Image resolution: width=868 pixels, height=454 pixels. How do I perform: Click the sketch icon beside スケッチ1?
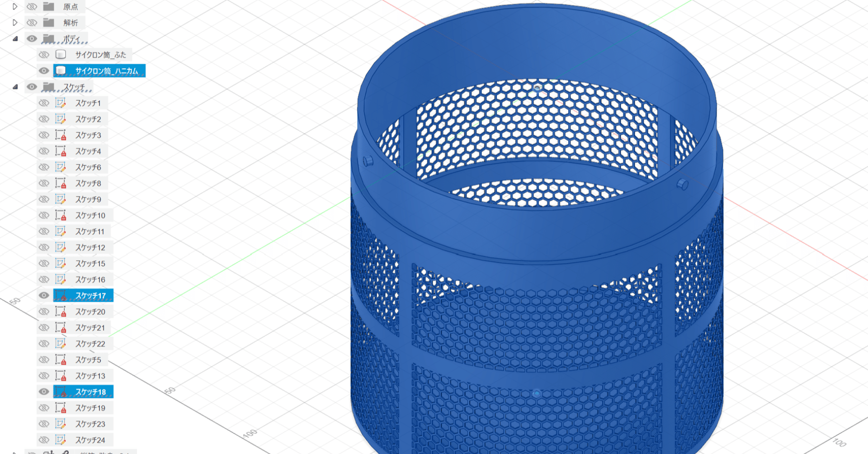[x=61, y=103]
